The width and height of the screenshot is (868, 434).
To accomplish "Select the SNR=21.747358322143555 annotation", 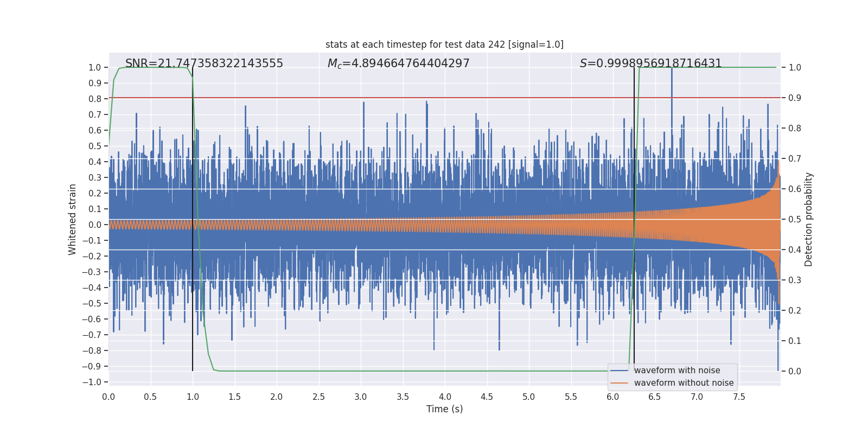I will click(x=204, y=63).
